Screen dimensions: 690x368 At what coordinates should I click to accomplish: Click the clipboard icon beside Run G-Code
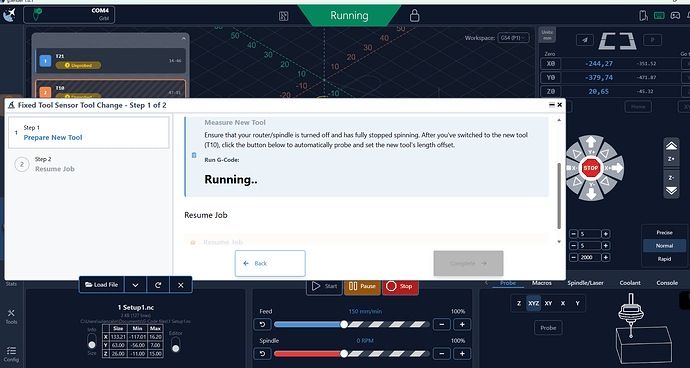(194, 155)
